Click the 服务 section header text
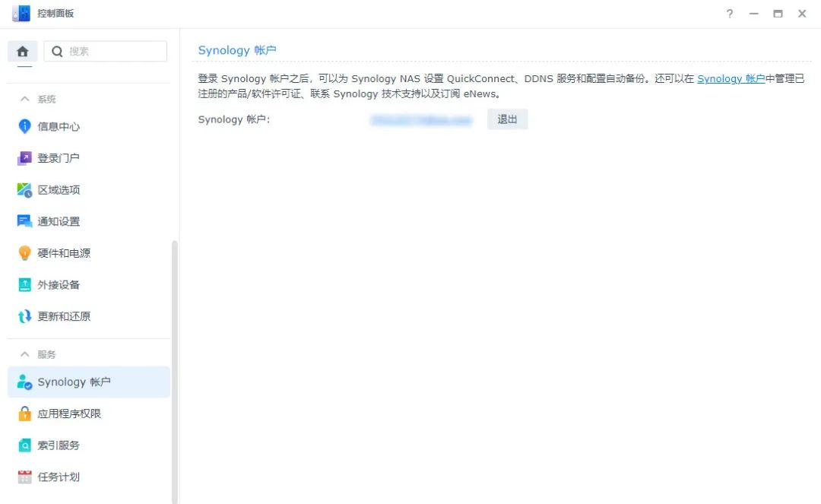This screenshot has height=504, width=821. pos(46,354)
